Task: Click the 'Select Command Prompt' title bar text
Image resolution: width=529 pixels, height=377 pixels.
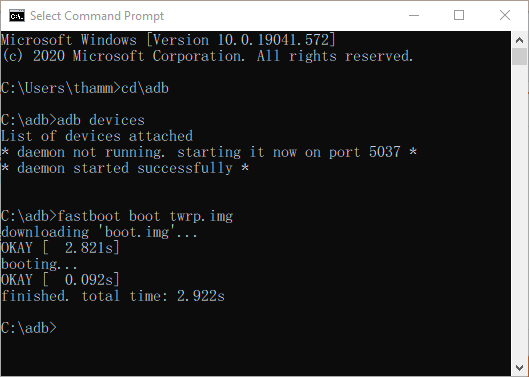Action: click(x=97, y=16)
